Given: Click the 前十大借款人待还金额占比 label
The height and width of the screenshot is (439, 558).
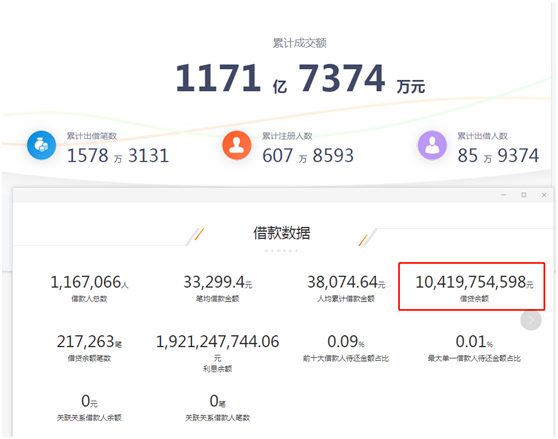Looking at the screenshot, I should [x=346, y=358].
